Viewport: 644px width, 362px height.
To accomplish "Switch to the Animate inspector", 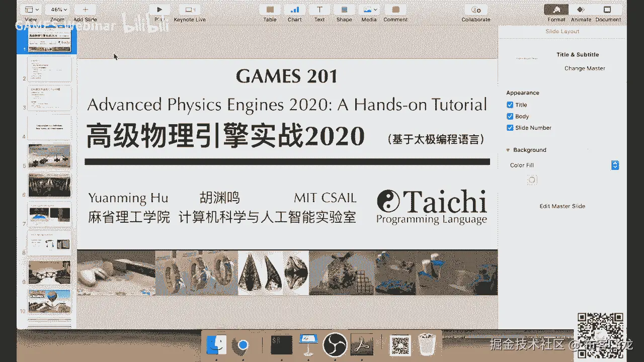I will [581, 10].
